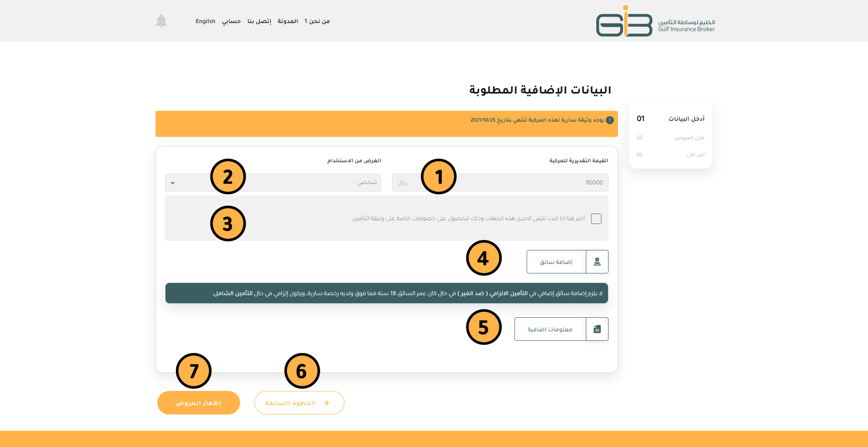The image size is (868, 447).
Task: Open the إتصل بنا contact page
Action: point(259,21)
